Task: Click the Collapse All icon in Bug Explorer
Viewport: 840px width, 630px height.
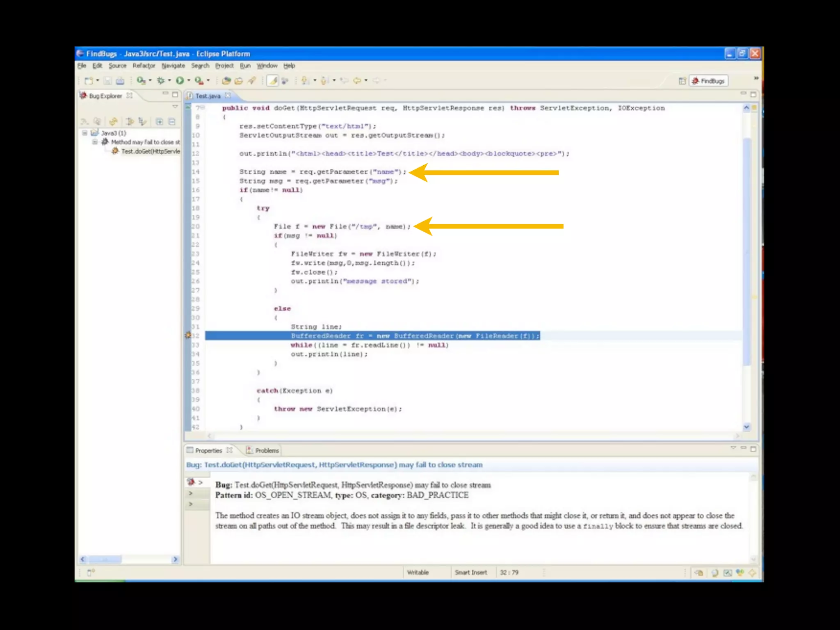Action: [x=172, y=121]
